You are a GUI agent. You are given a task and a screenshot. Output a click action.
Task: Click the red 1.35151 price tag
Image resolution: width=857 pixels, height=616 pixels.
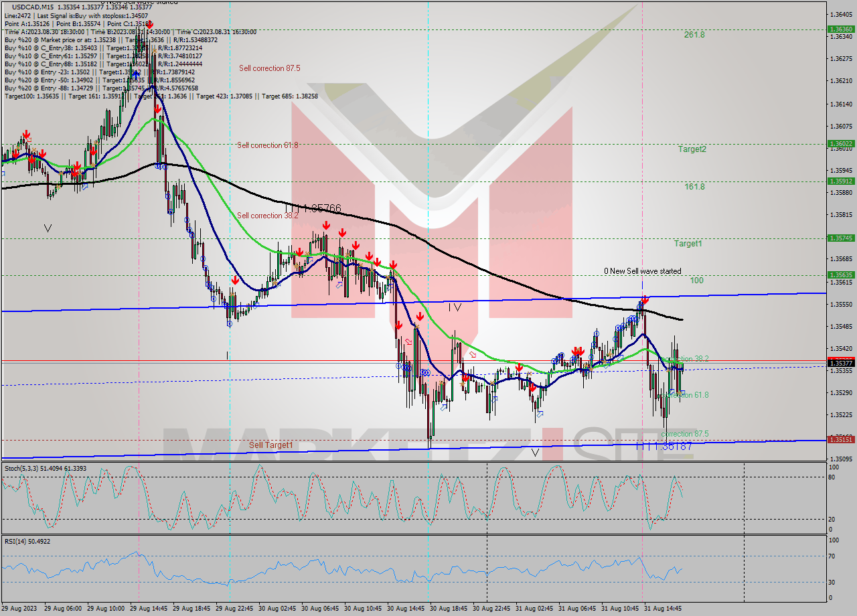(x=840, y=439)
